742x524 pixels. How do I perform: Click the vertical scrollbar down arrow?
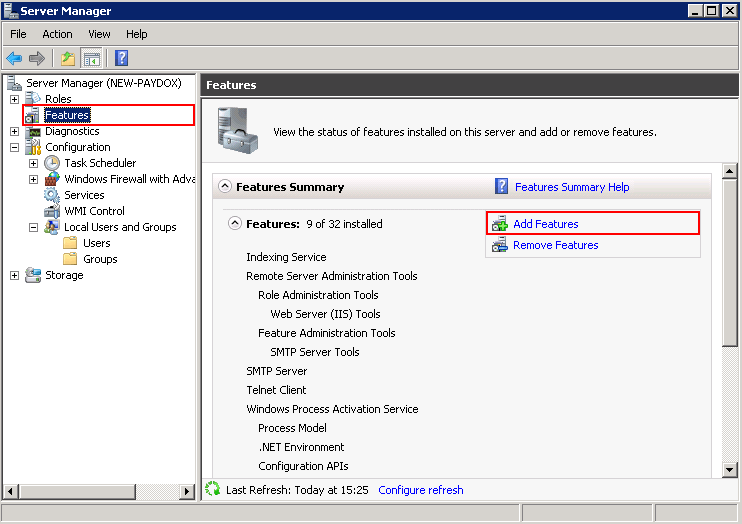[x=730, y=469]
